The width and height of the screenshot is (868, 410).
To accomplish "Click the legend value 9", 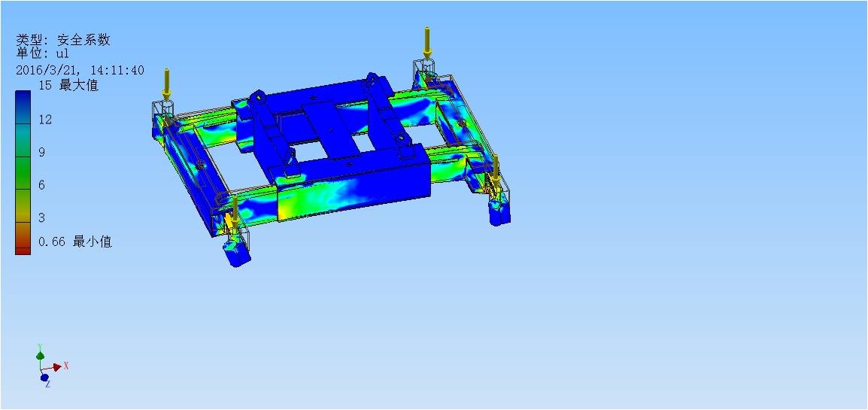I will (x=42, y=152).
